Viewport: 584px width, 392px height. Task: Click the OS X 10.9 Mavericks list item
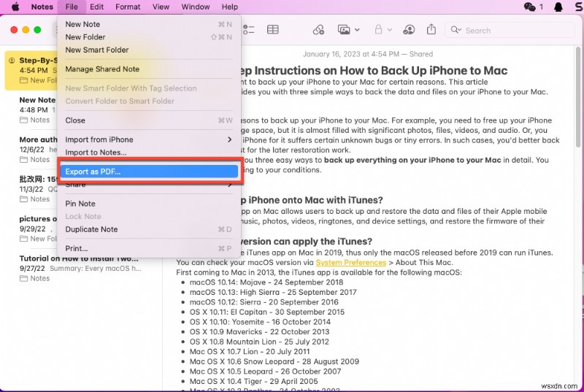click(x=259, y=331)
